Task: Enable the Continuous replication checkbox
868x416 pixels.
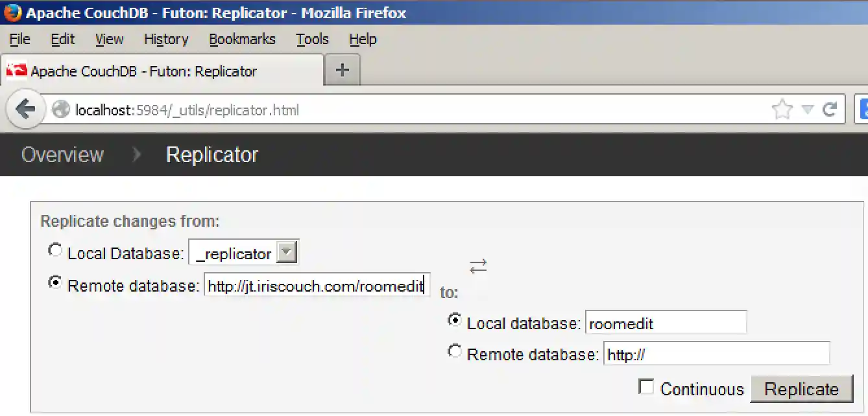Action: click(645, 386)
